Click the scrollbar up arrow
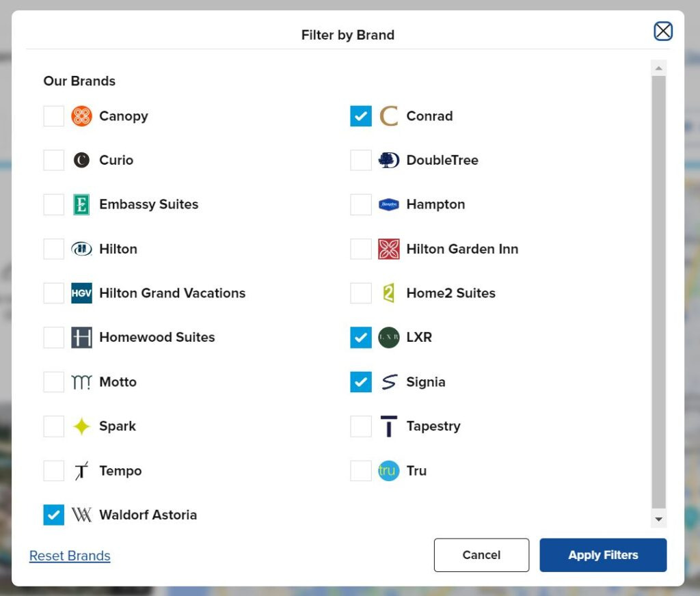 [658, 68]
